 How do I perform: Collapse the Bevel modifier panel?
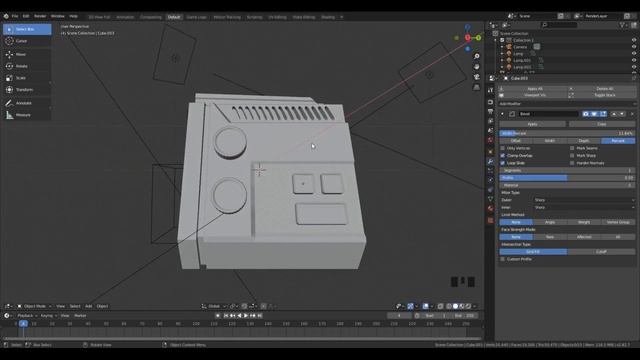point(502,114)
